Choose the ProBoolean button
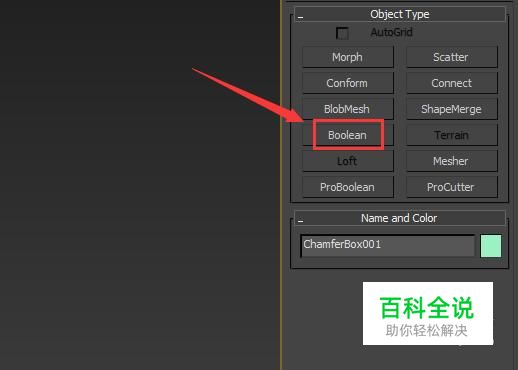The height and width of the screenshot is (370, 518). pyautogui.click(x=348, y=187)
